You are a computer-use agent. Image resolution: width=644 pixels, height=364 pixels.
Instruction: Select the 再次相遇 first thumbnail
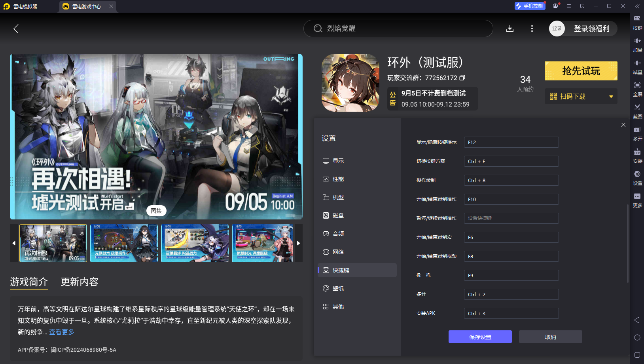pos(53,243)
